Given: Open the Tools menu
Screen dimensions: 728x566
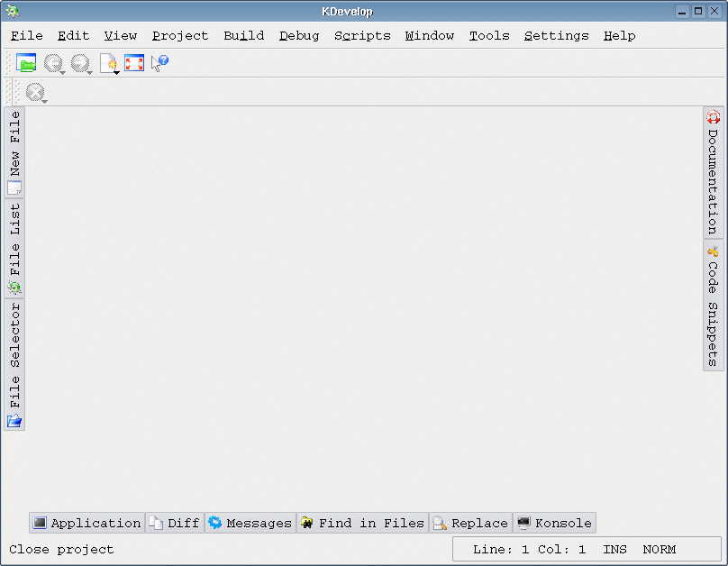Looking at the screenshot, I should [489, 36].
